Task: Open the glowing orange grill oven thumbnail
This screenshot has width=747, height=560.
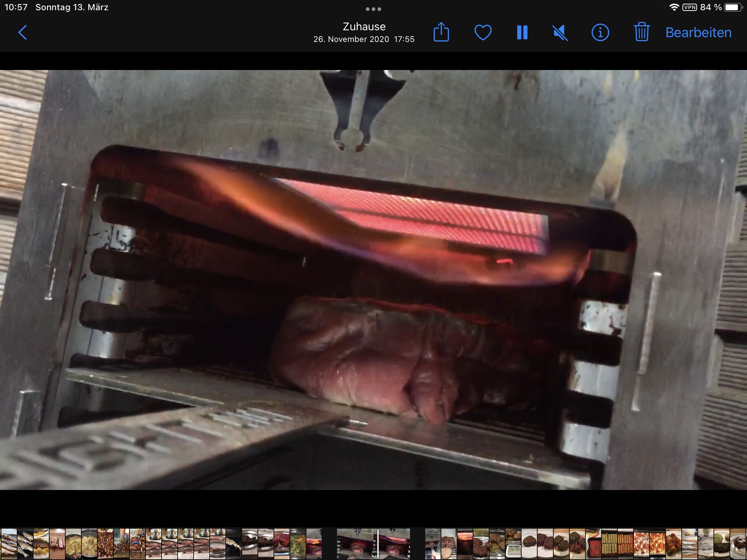Action: tap(465, 544)
